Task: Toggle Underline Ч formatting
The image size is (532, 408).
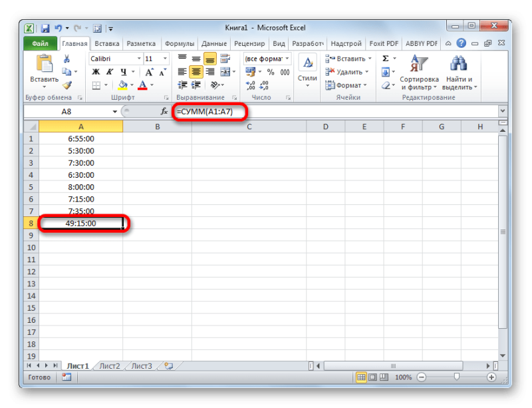Action: pyautogui.click(x=123, y=73)
